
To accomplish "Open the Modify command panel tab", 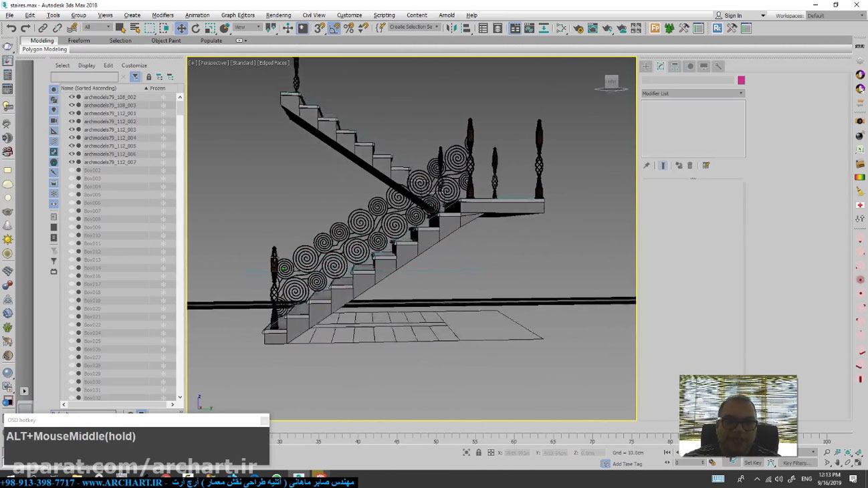I will (x=661, y=66).
